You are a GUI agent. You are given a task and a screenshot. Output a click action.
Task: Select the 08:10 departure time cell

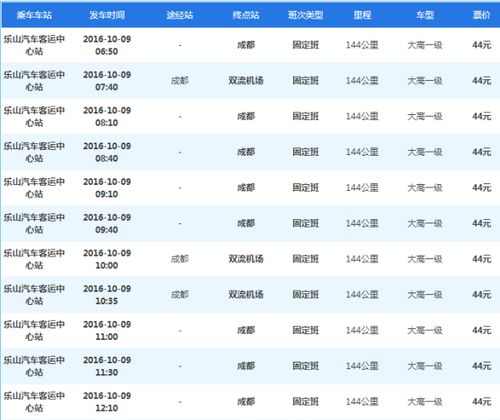[107, 116]
